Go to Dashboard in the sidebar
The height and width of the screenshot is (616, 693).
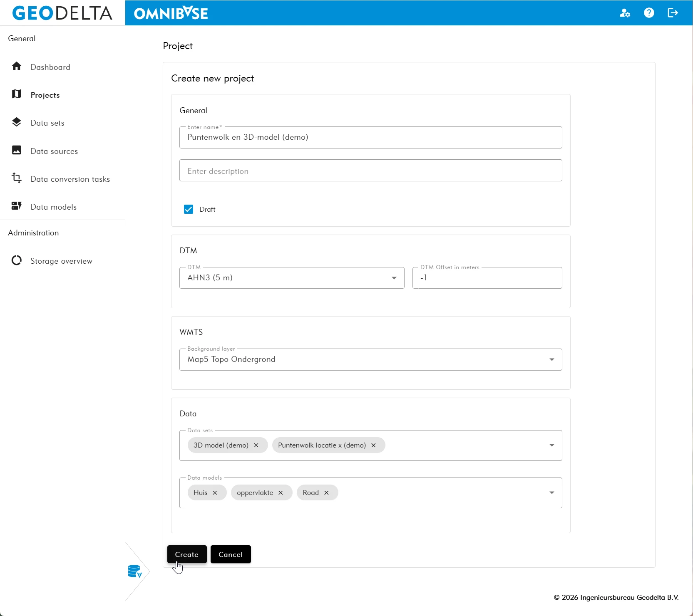50,67
